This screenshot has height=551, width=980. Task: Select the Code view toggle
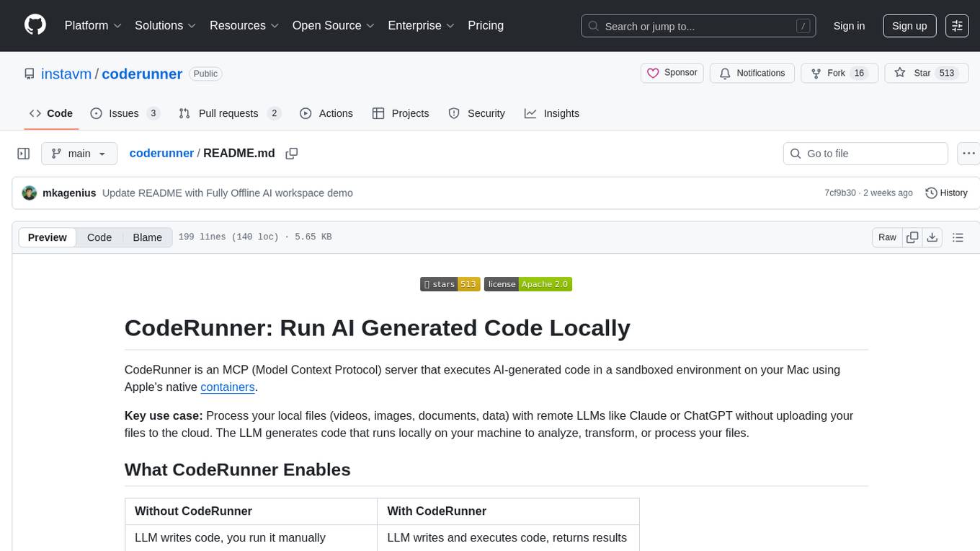[x=99, y=237]
